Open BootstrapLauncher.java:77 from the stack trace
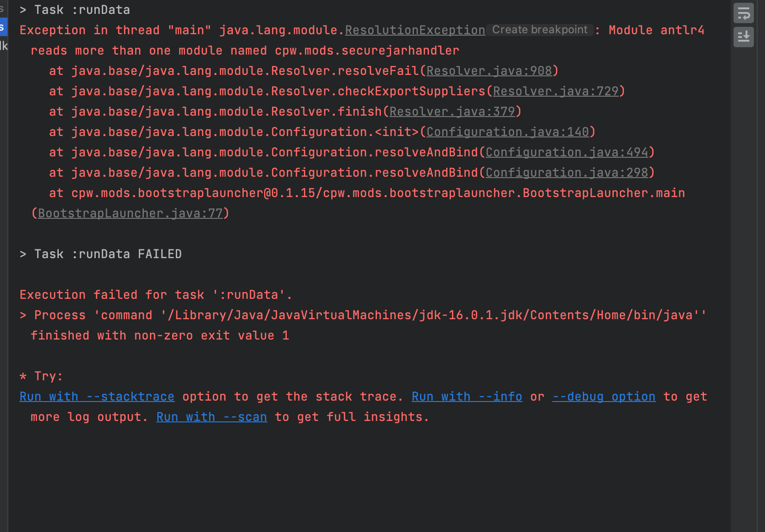Image resolution: width=765 pixels, height=532 pixels. pyautogui.click(x=130, y=213)
